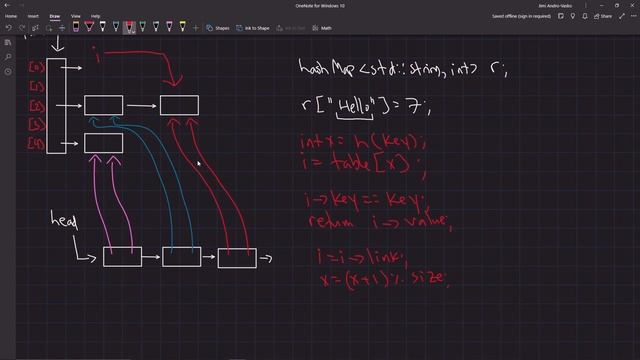This screenshot has width=640, height=360.
Task: Pick the wide red marker pen
Action: pyautogui.click(x=89, y=27)
